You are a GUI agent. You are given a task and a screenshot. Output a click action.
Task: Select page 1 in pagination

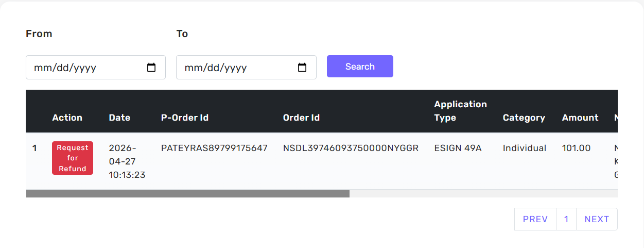(566, 219)
